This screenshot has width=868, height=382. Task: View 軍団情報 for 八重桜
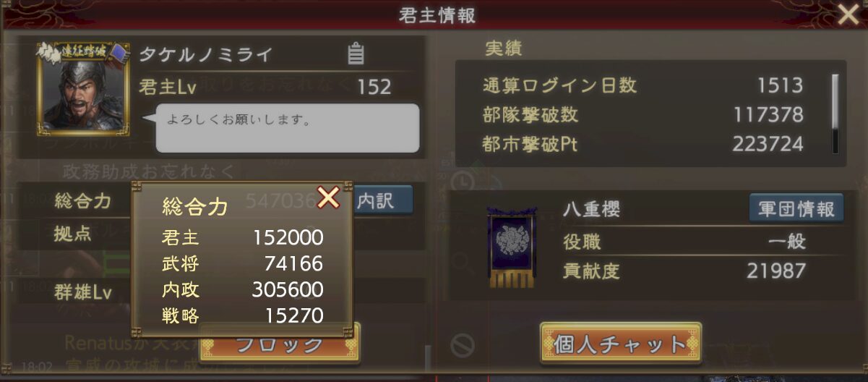796,208
